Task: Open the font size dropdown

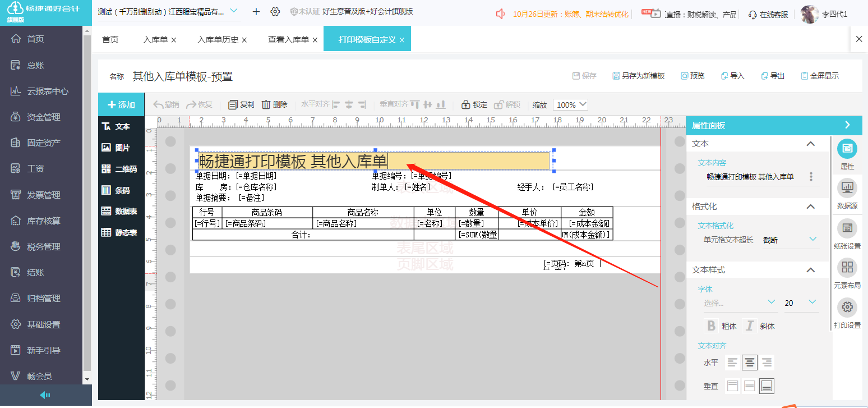Action: coord(801,302)
